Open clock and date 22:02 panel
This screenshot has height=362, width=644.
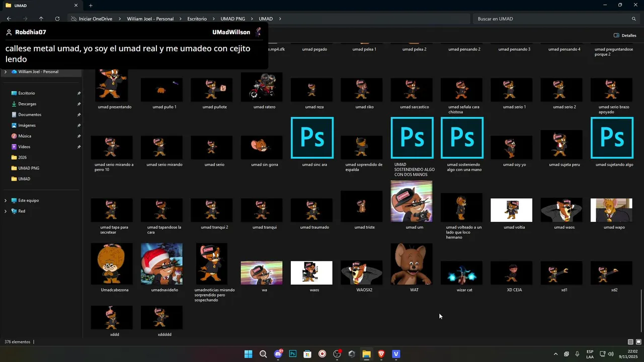[628, 354]
